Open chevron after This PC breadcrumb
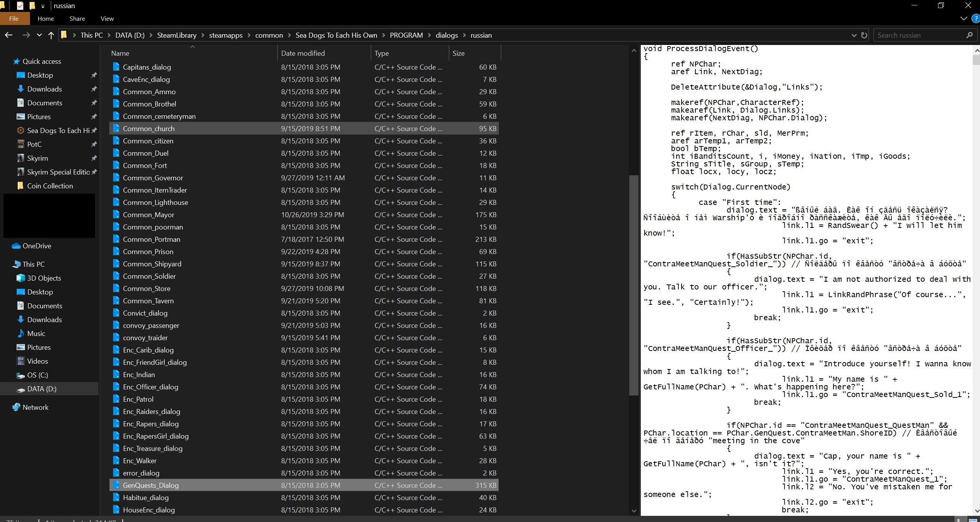Image resolution: width=980 pixels, height=522 pixels. click(109, 35)
